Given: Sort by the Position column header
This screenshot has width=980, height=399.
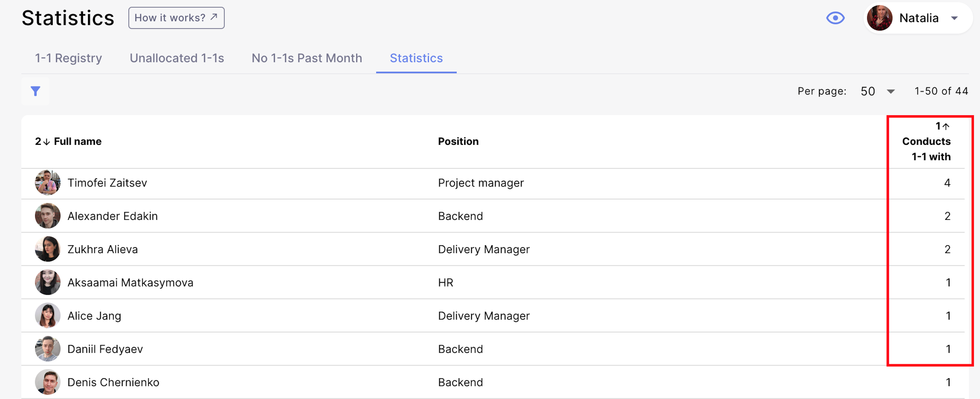Looking at the screenshot, I should pos(458,142).
